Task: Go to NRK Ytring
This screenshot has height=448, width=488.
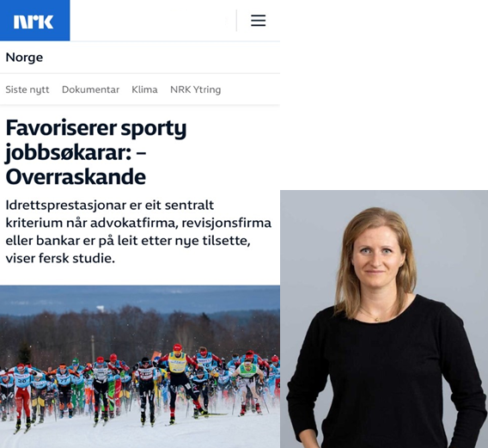Action: (x=195, y=89)
